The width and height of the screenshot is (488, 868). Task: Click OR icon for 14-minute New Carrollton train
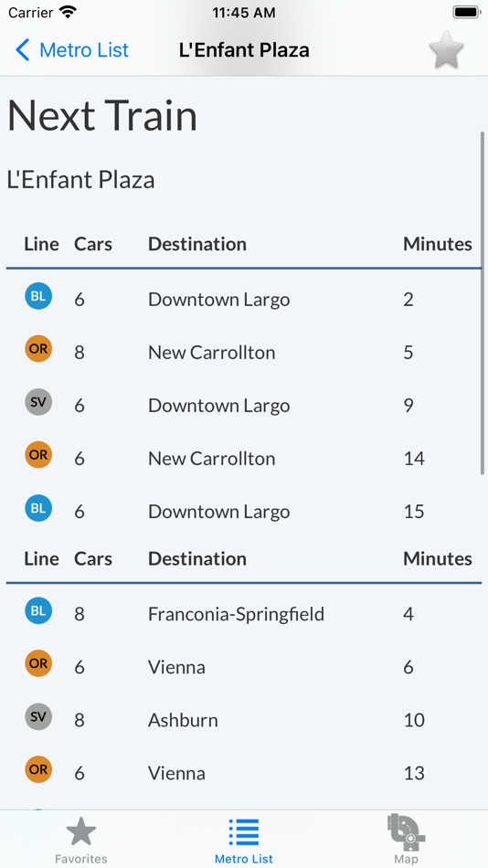coord(38,455)
